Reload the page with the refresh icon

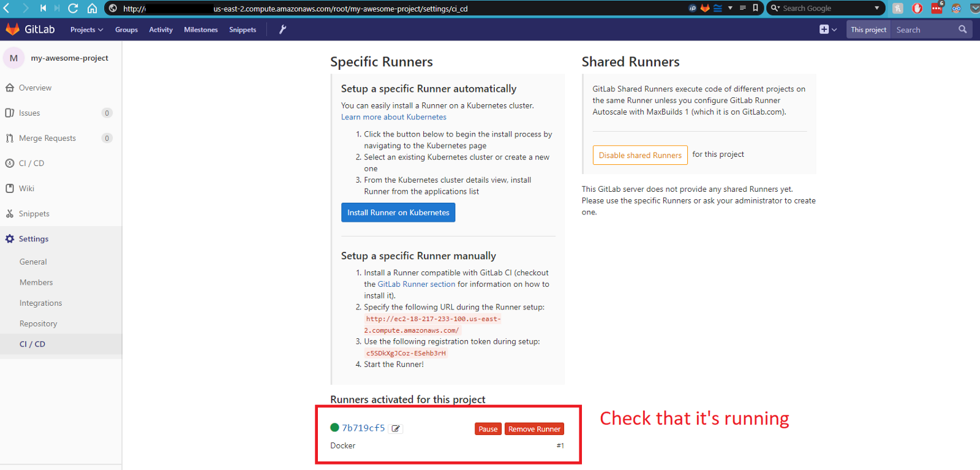click(73, 8)
